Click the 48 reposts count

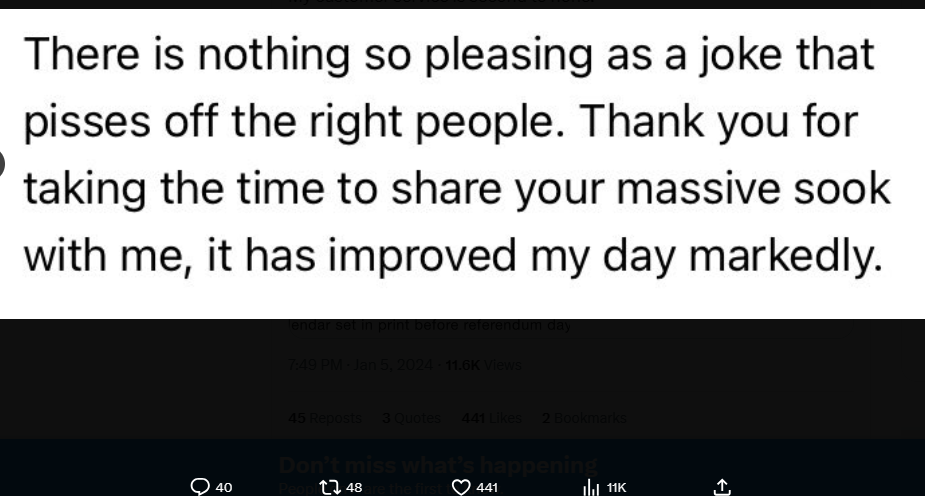click(354, 488)
